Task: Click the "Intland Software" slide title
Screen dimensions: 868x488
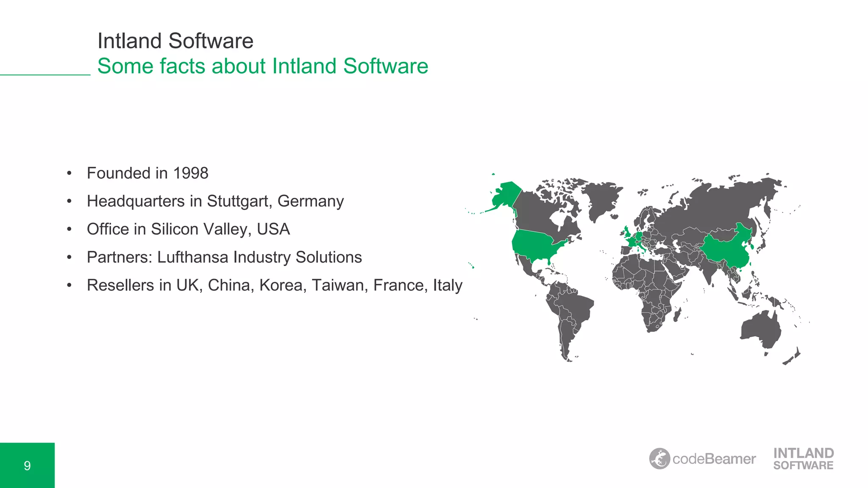Action: click(x=175, y=41)
